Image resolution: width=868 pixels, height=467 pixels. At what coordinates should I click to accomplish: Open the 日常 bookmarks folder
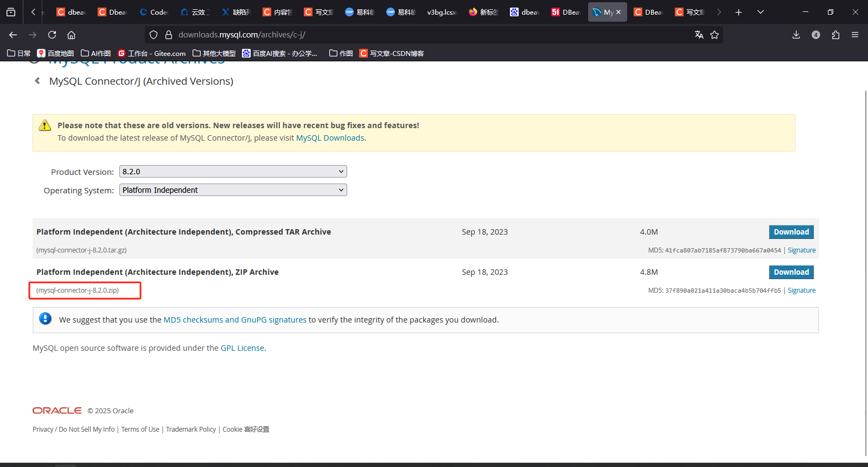(x=18, y=53)
